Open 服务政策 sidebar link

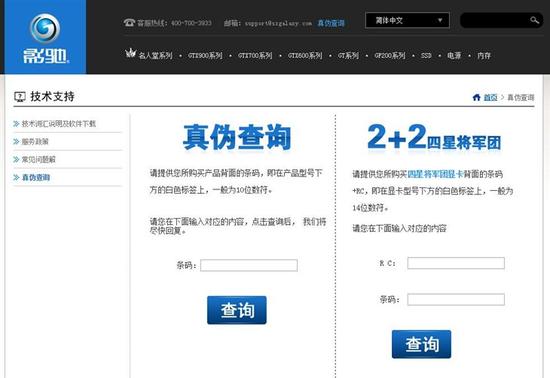pyautogui.click(x=35, y=141)
